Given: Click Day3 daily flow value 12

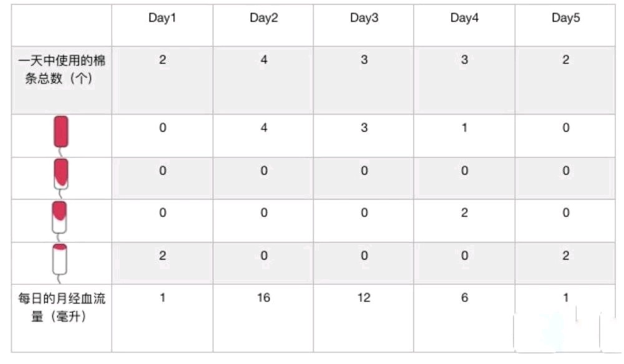Looking at the screenshot, I should 364,298.
